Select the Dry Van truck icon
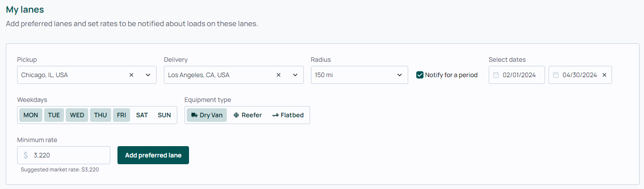Viewport: 644px width, 189px height. pyautogui.click(x=194, y=115)
